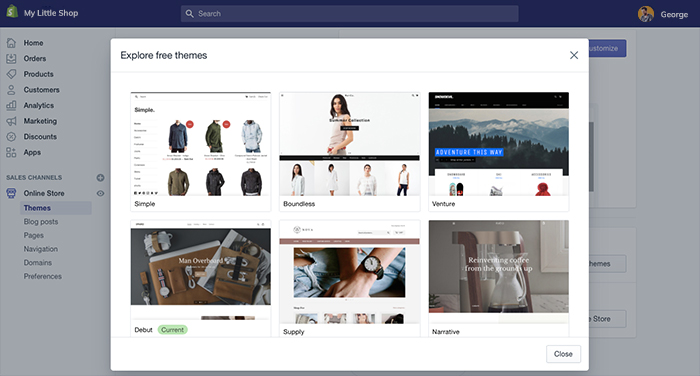Open the Orders section icon
This screenshot has width=700, height=376.
11,58
